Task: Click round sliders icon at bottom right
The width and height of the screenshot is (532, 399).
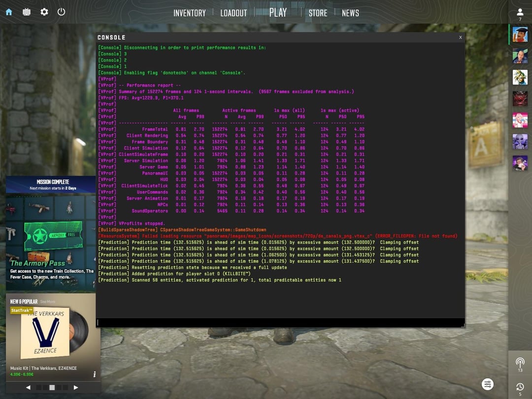Action: pyautogui.click(x=487, y=384)
